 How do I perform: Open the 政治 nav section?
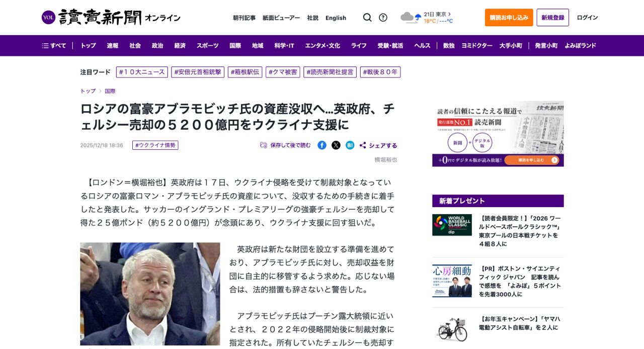click(157, 46)
